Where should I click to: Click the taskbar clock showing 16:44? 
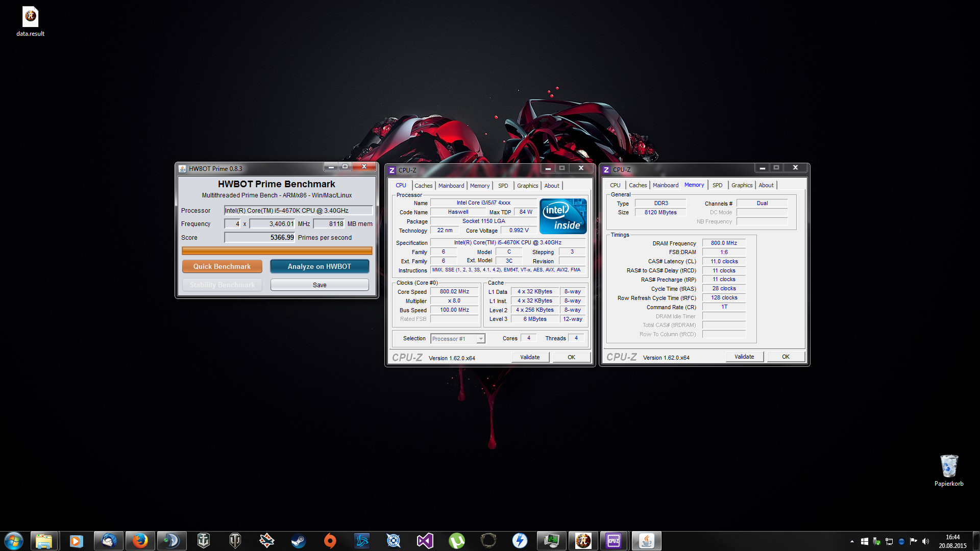[x=952, y=541]
